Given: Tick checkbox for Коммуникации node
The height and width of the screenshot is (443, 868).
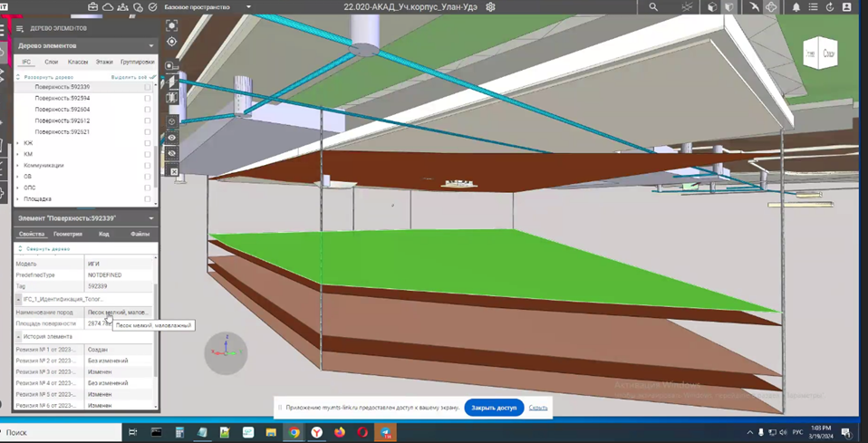Looking at the screenshot, I should (x=148, y=166).
